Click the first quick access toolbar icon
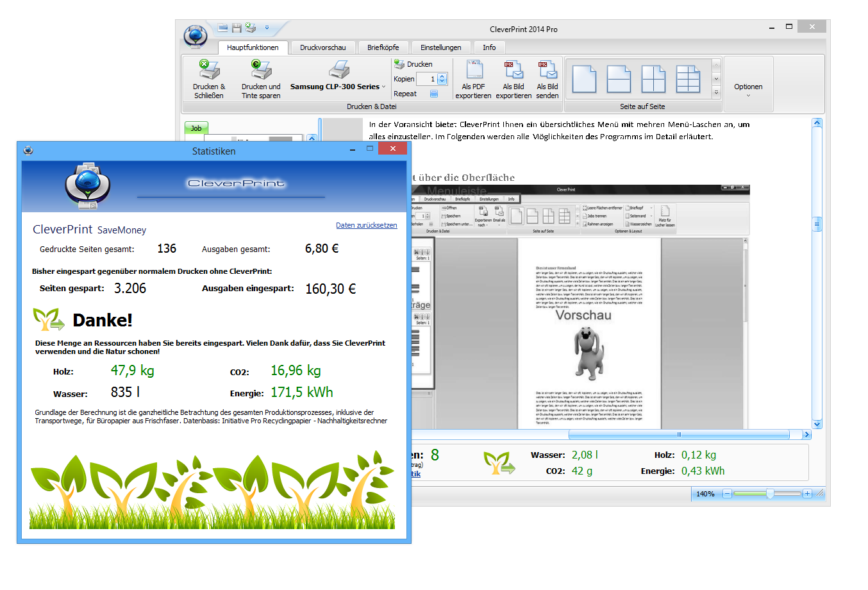This screenshot has height=590, width=868. click(x=222, y=28)
